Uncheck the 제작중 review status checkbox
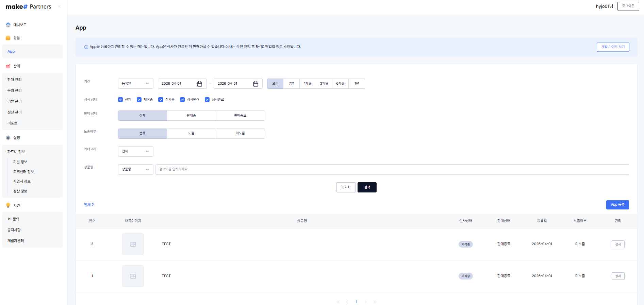Viewport: 644px width, 305px height. click(x=139, y=100)
